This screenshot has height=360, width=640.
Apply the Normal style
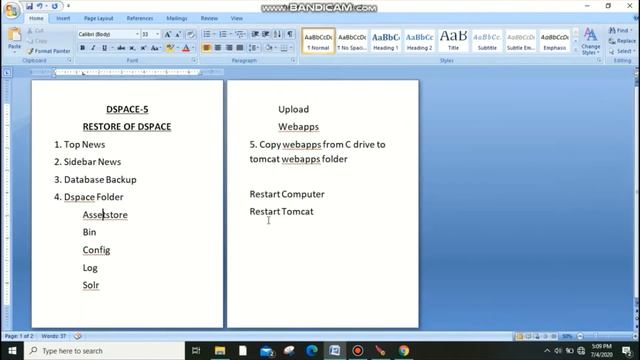318,41
